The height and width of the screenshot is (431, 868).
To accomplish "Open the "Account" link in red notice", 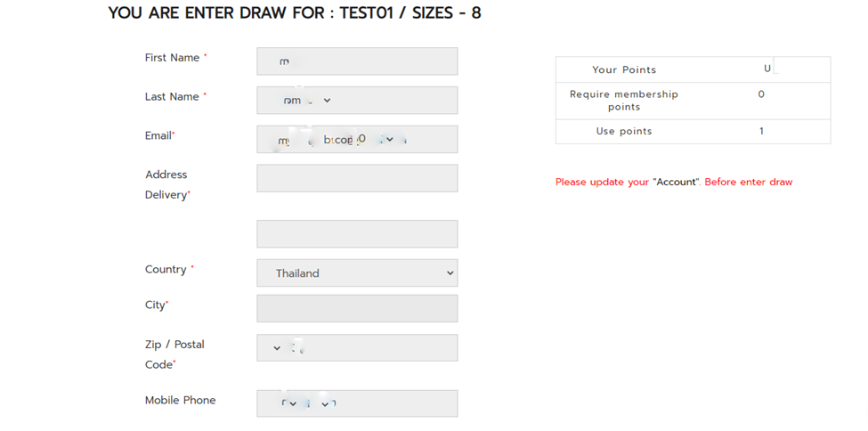I will click(x=675, y=182).
